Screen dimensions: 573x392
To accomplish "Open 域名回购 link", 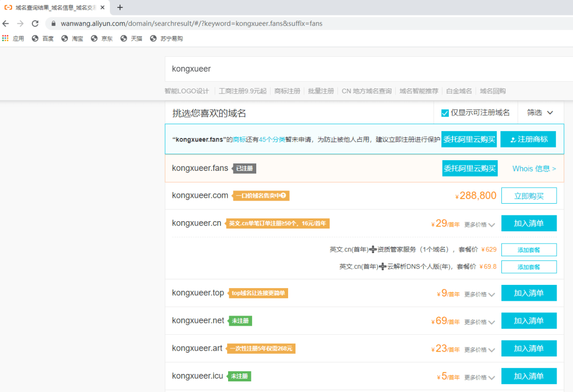I will coord(492,91).
